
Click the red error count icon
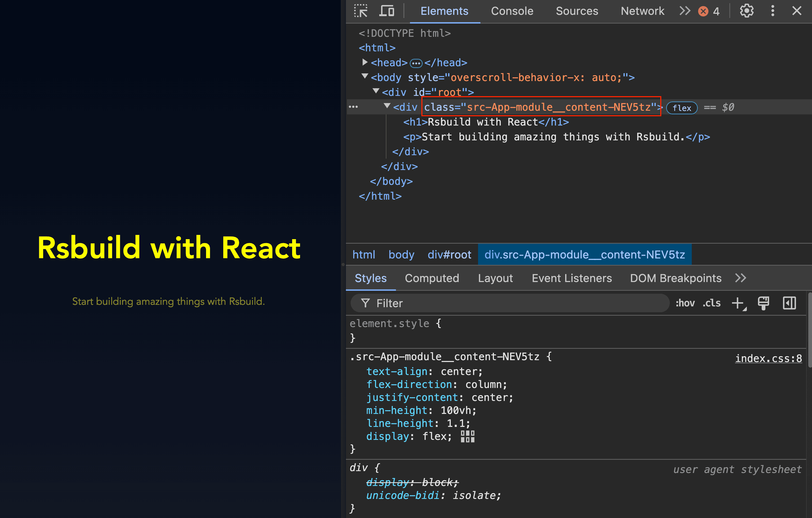click(703, 11)
